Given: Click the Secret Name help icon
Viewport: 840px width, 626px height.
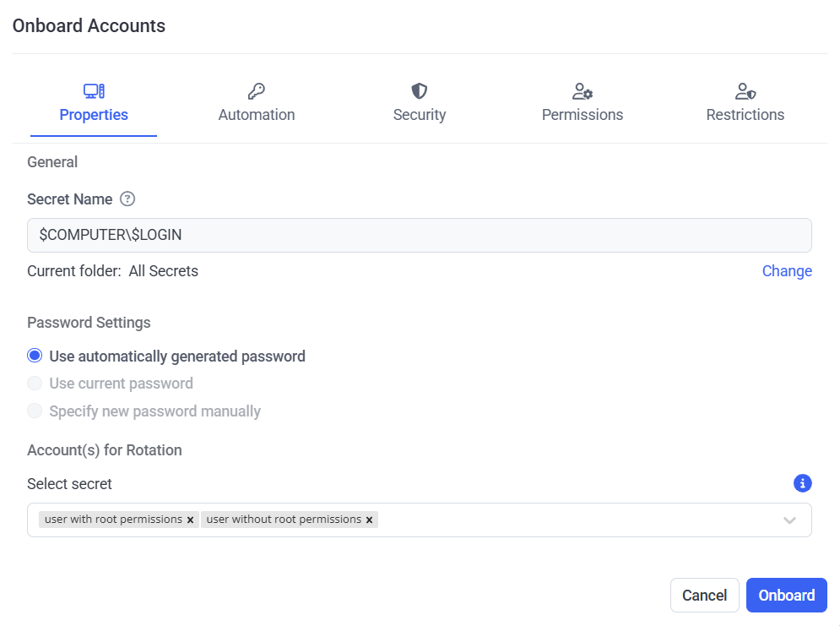Looking at the screenshot, I should [127, 199].
